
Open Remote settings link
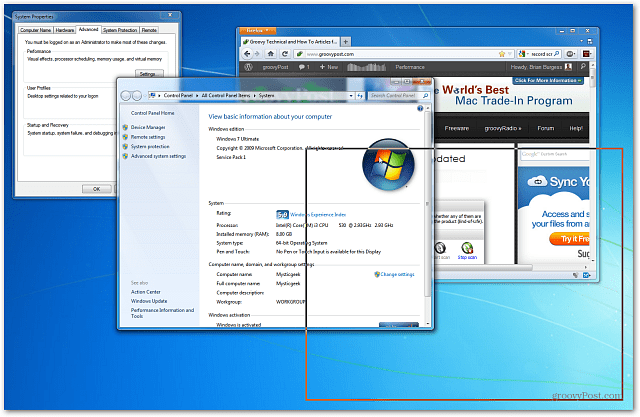click(x=148, y=137)
